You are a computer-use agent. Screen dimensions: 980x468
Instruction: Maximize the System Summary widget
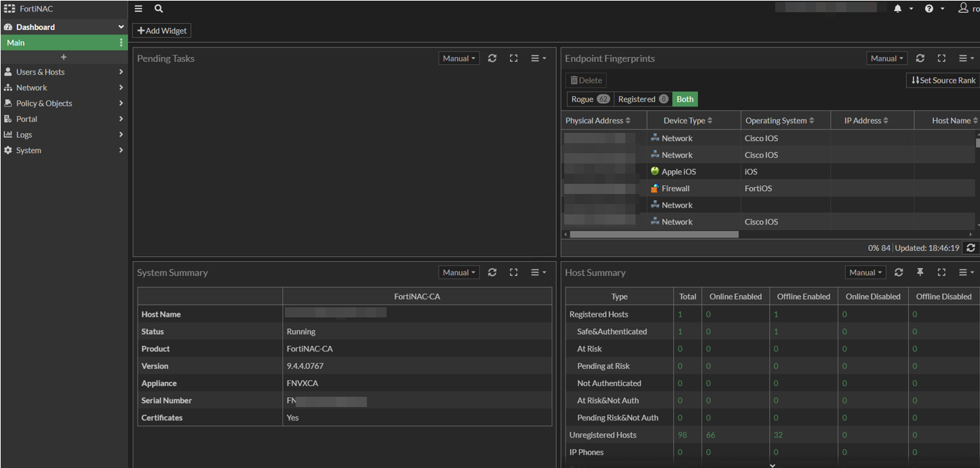(x=513, y=273)
